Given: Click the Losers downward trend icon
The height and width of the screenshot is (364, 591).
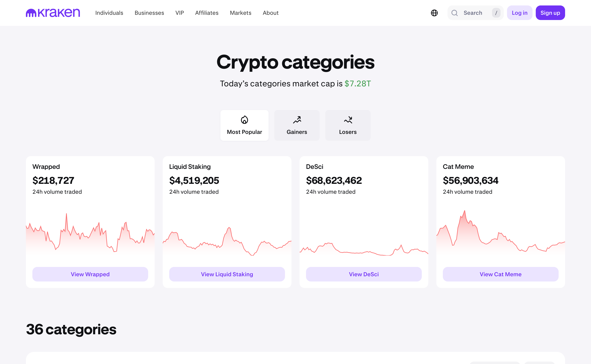Looking at the screenshot, I should (x=348, y=120).
